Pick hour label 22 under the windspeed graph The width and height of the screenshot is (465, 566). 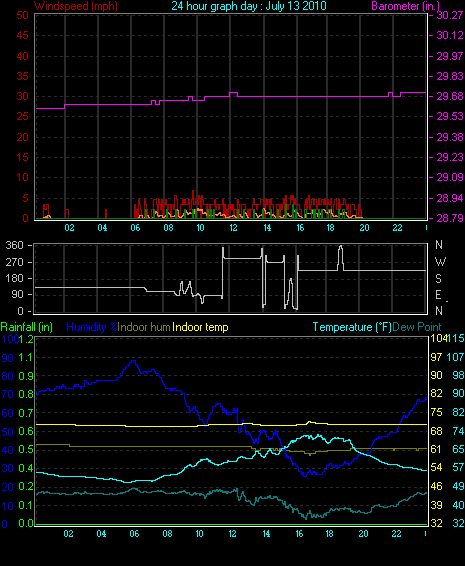click(397, 228)
